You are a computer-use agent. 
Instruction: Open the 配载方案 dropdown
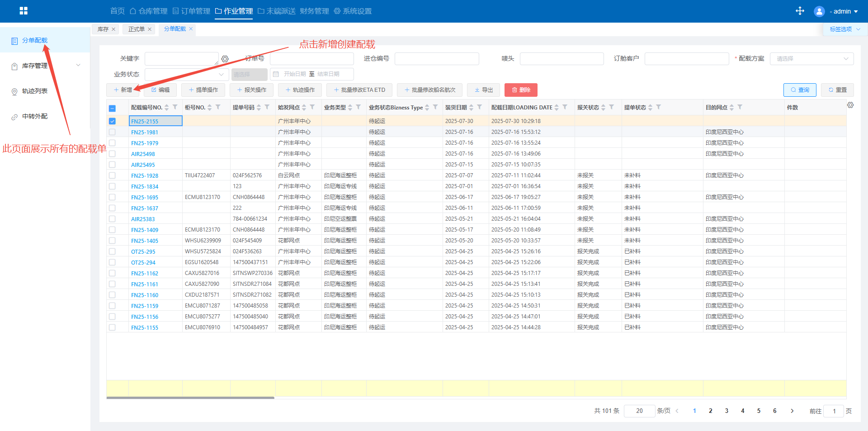pos(811,59)
